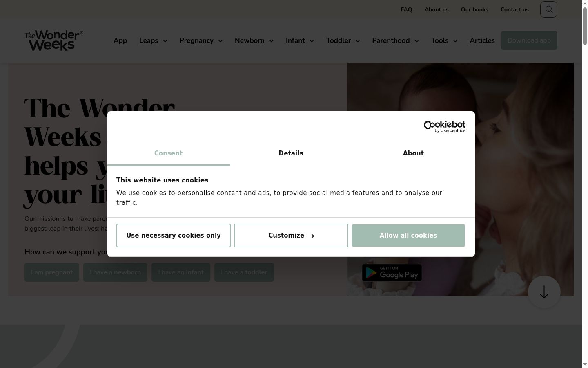Open the Newborn dropdown menu
The height and width of the screenshot is (368, 588).
pos(254,40)
